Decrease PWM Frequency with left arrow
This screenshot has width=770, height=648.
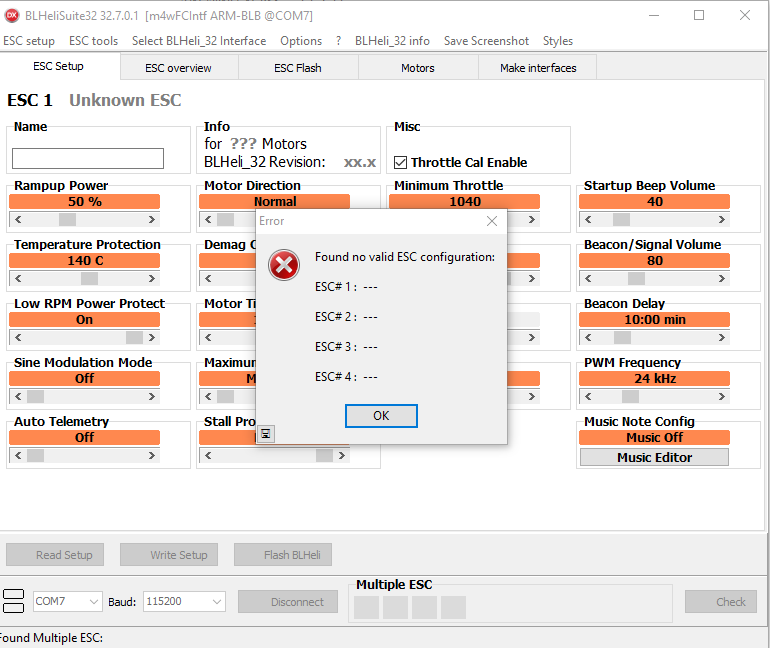pos(588,396)
